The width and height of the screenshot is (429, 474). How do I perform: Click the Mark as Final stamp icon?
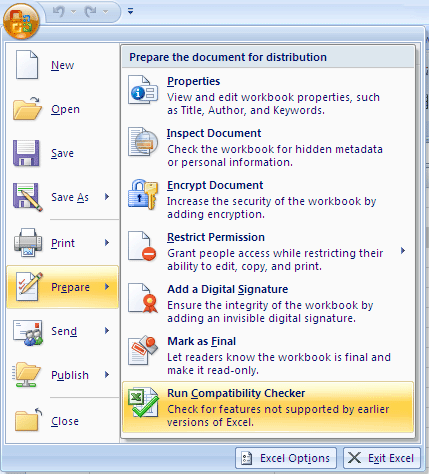pyautogui.click(x=143, y=350)
